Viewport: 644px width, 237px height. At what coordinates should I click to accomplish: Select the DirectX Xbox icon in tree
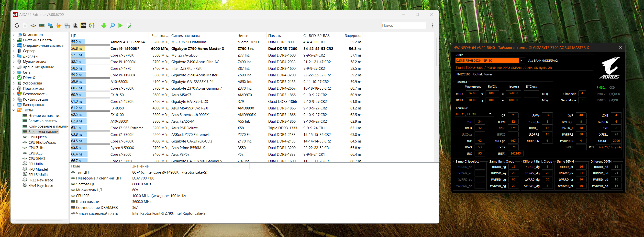[x=19, y=78]
